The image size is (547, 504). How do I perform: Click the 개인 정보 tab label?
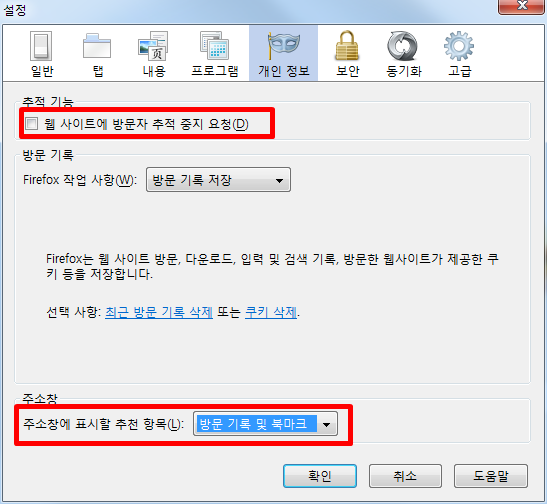(x=283, y=71)
